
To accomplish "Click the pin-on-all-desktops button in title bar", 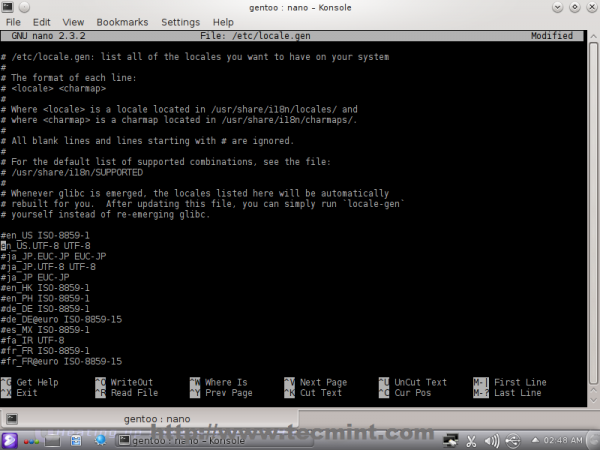I will coord(24,7).
